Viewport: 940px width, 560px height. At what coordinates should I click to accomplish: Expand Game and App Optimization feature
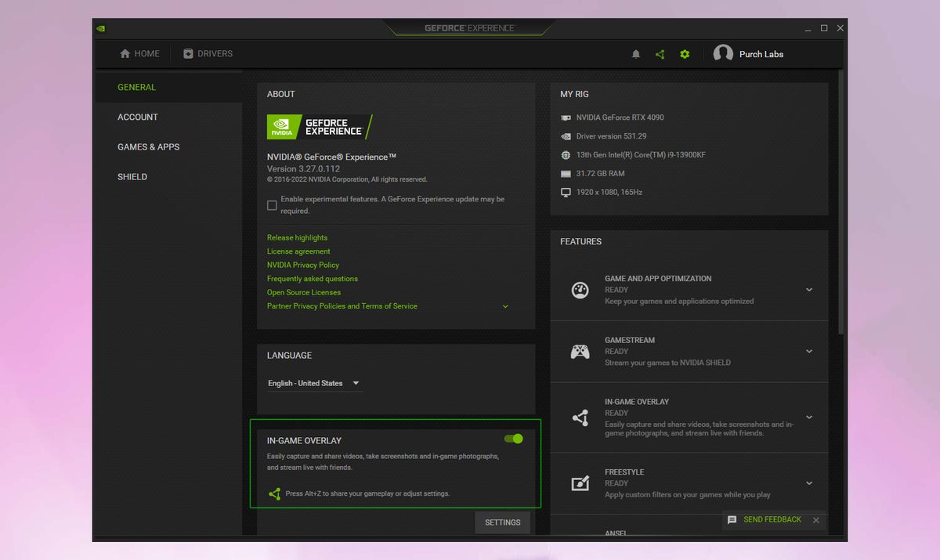point(809,290)
